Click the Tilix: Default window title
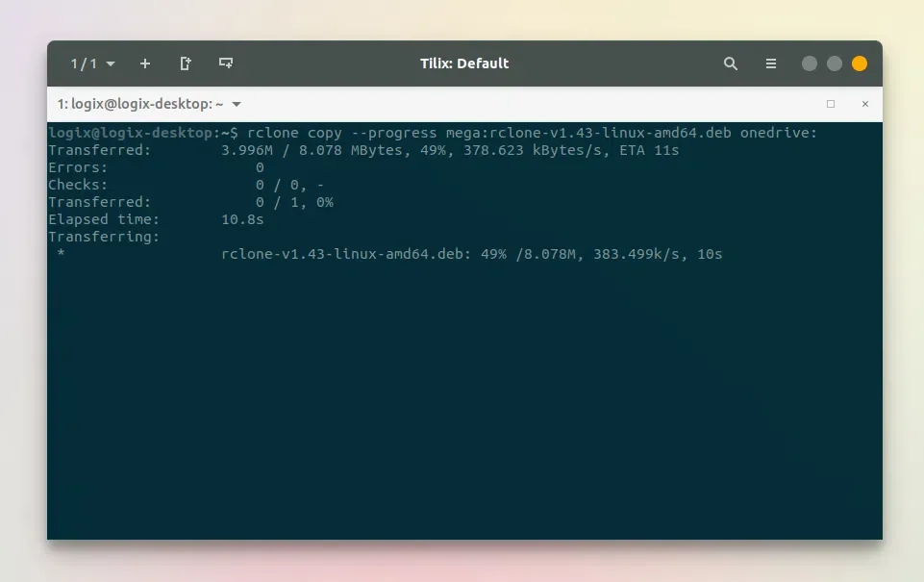This screenshot has height=582, width=924. (x=464, y=63)
